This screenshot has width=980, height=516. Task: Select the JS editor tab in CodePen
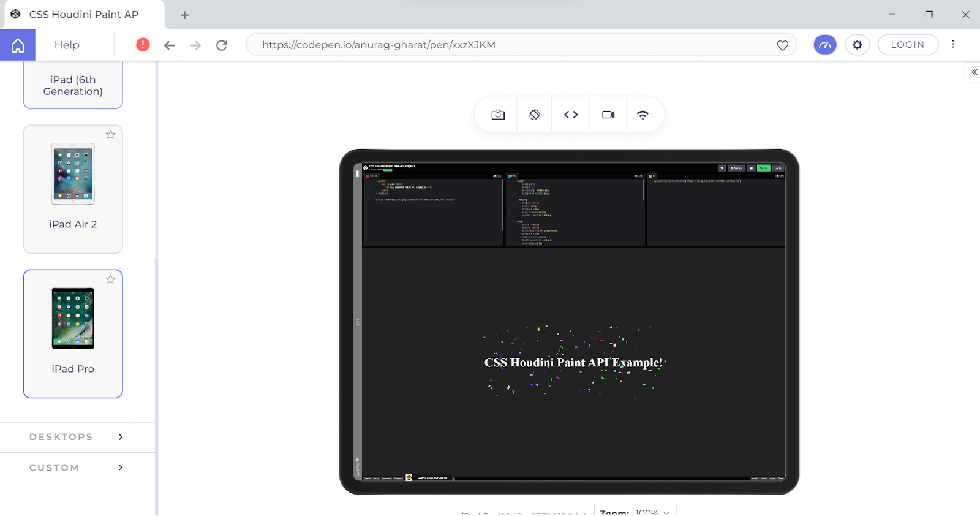[653, 176]
